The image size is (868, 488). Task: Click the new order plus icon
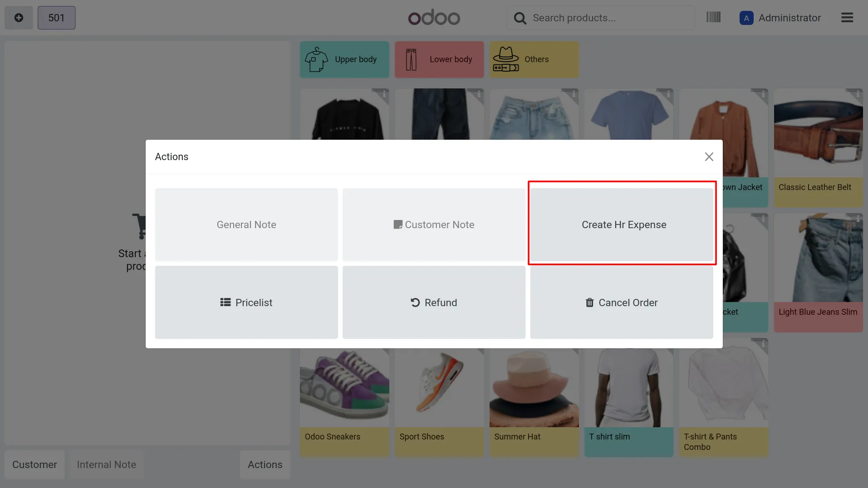(x=19, y=18)
